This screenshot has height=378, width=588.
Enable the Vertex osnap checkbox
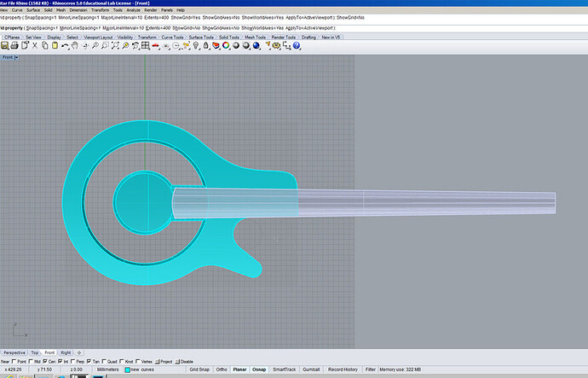click(137, 362)
